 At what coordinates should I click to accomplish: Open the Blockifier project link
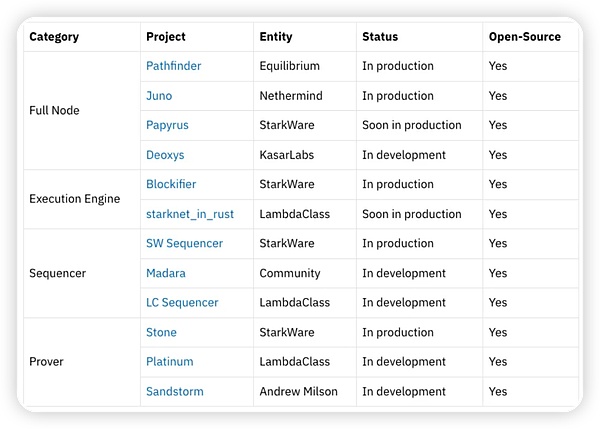[171, 184]
